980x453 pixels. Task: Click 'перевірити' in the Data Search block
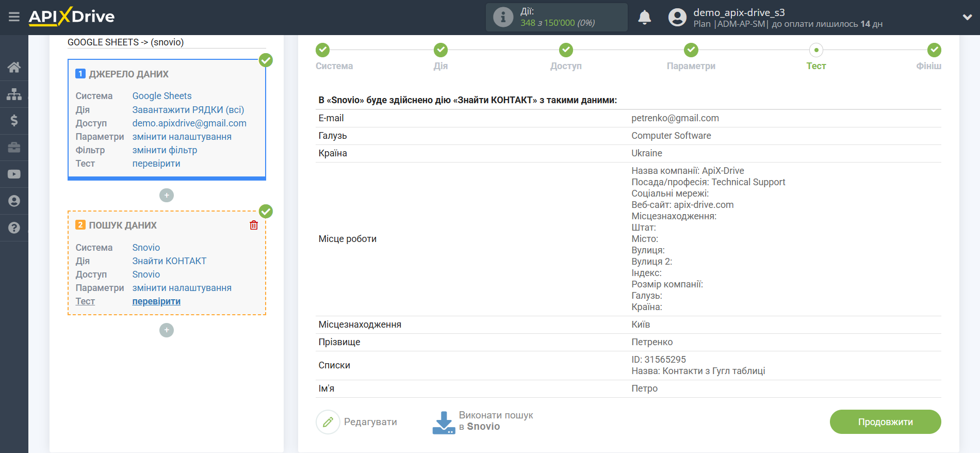click(x=156, y=301)
